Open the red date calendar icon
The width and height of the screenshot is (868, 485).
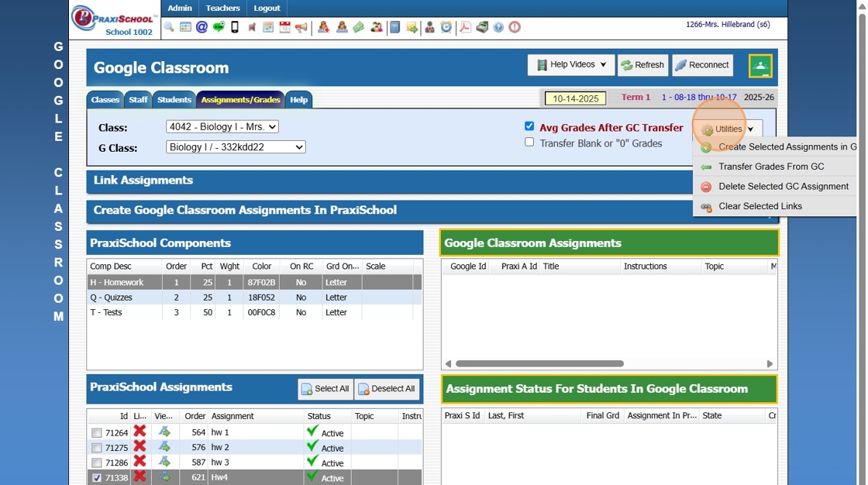pyautogui.click(x=284, y=27)
